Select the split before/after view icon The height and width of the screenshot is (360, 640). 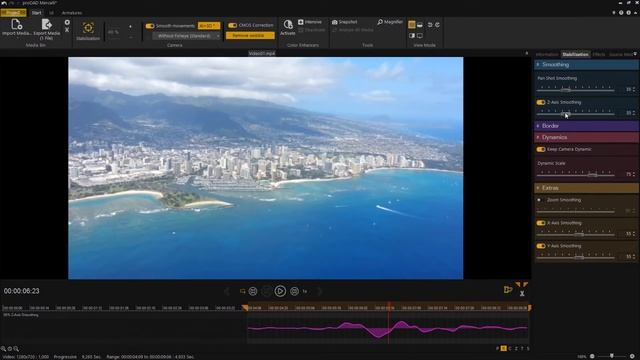[x=412, y=36]
